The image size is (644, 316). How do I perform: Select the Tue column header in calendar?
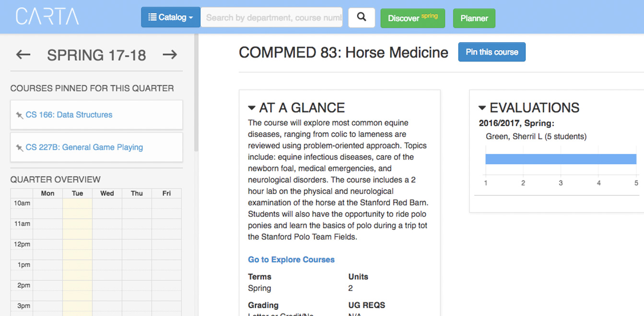pyautogui.click(x=77, y=193)
